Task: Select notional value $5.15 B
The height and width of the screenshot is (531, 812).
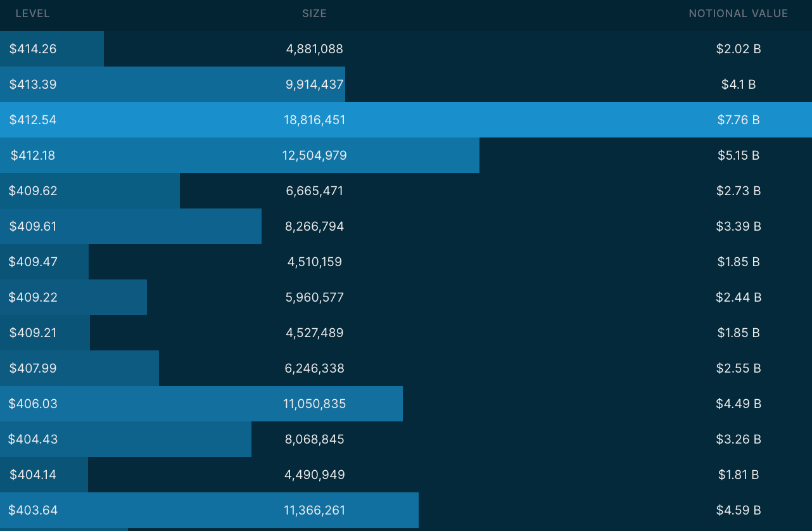Action: click(739, 155)
